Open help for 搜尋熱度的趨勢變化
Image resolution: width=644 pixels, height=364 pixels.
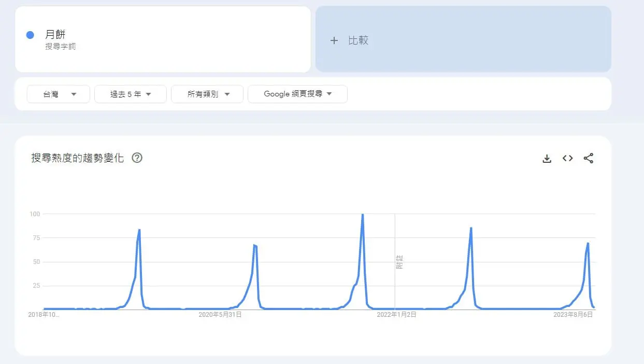(x=137, y=158)
